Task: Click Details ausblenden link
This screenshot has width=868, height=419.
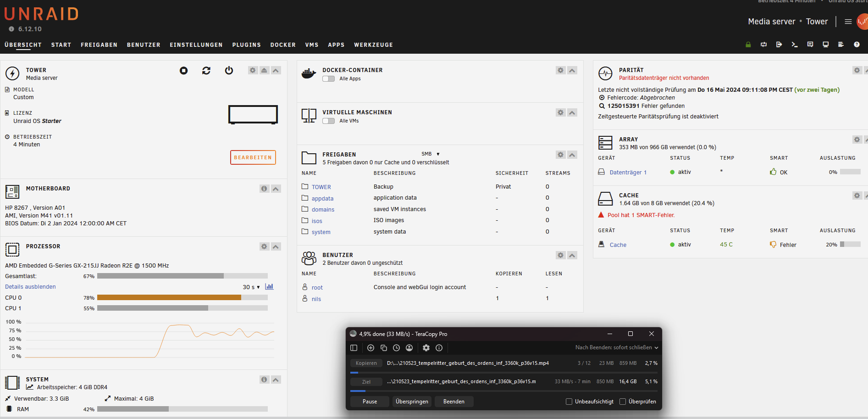Action: pos(30,287)
